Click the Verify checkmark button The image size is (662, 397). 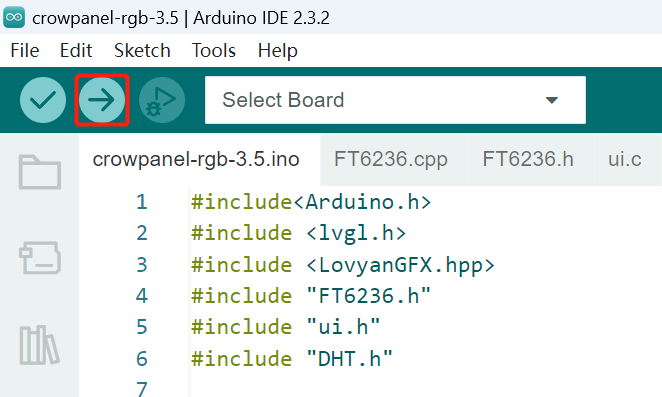point(43,100)
